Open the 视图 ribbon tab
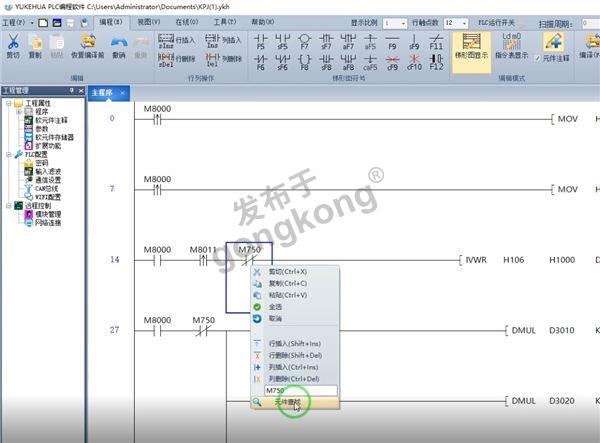 click(148, 21)
